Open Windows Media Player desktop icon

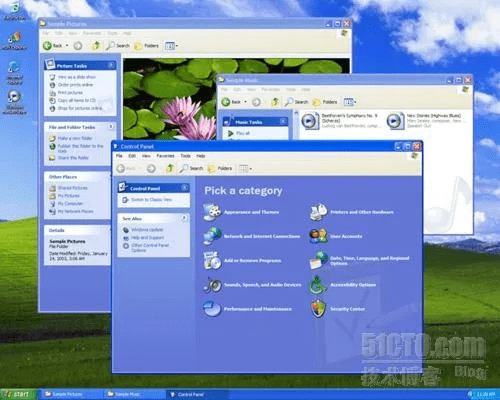[14, 102]
